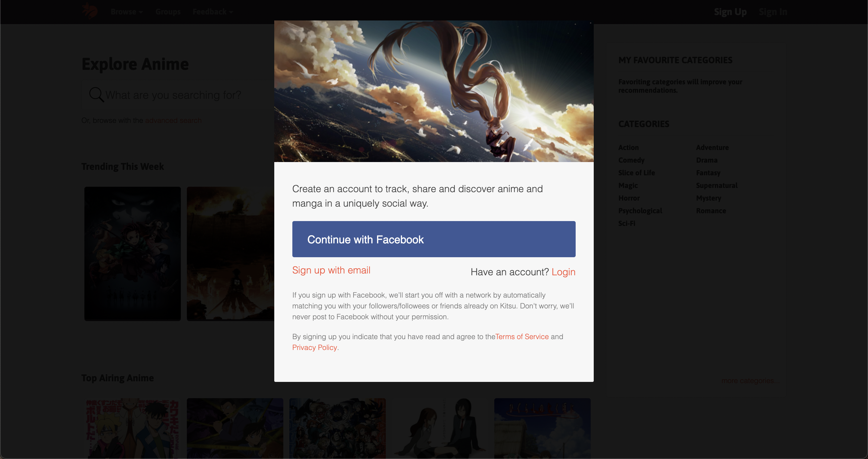Select the Magic category
This screenshot has height=459, width=868.
(x=628, y=185)
